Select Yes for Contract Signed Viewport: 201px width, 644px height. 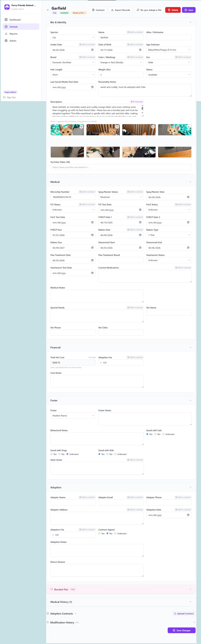(99, 534)
